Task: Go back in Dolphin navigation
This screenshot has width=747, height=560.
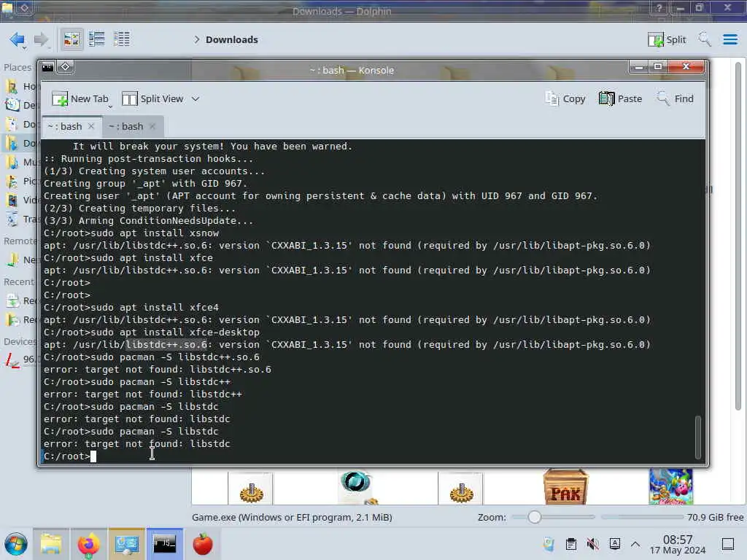Action: click(18, 39)
